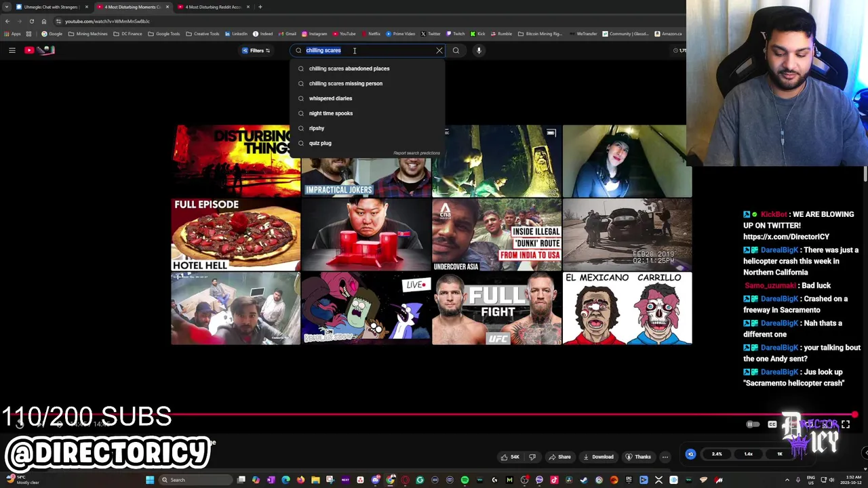Clear the search box with the X

[439, 50]
